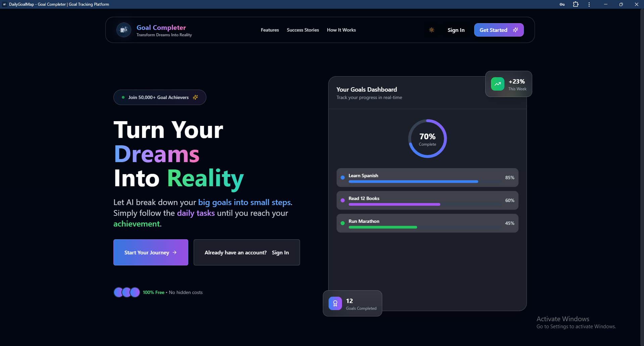Screen dimensions: 644x346
Task: Click the Join 50,000+ Goal Achievers badge
Action: click(160, 97)
